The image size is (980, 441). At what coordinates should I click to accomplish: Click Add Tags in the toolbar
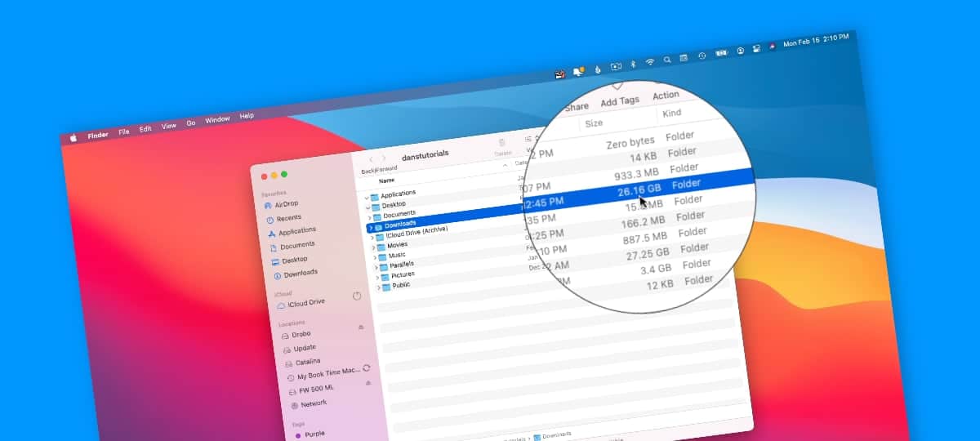tap(620, 101)
